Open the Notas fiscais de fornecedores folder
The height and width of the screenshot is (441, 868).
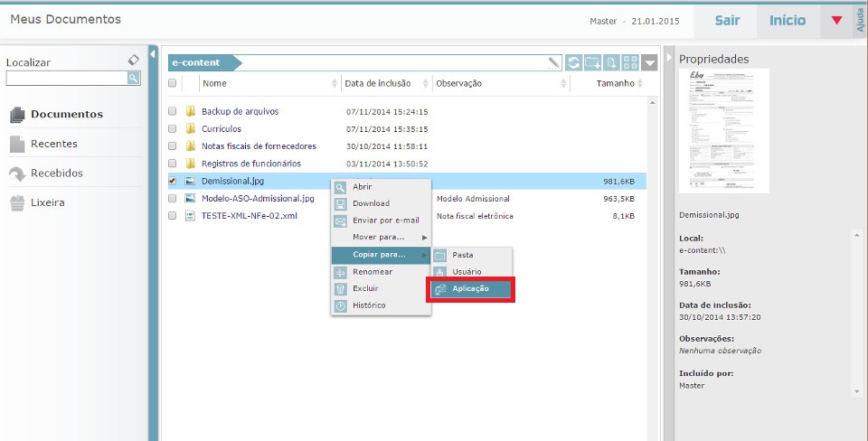pyautogui.click(x=258, y=146)
